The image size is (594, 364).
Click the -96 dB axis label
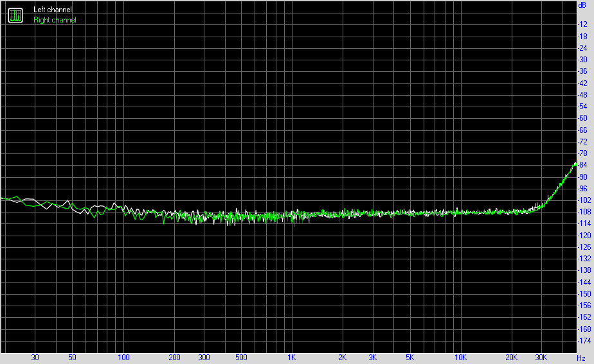[x=582, y=189]
